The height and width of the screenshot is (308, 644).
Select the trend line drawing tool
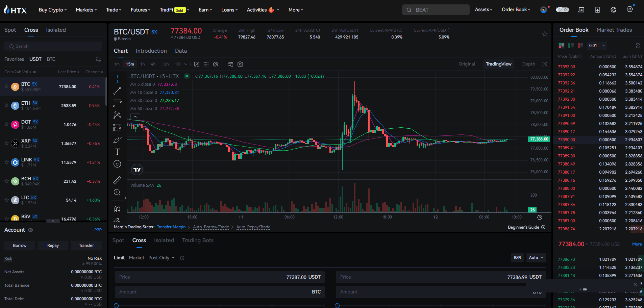coord(117,91)
